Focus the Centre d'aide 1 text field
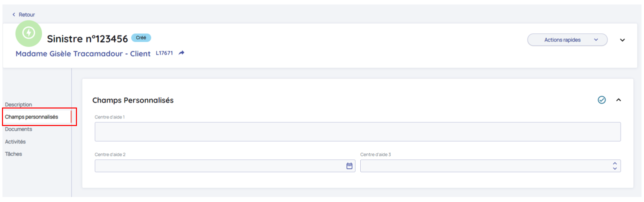Viewport: 644px width, 202px height. tap(357, 131)
